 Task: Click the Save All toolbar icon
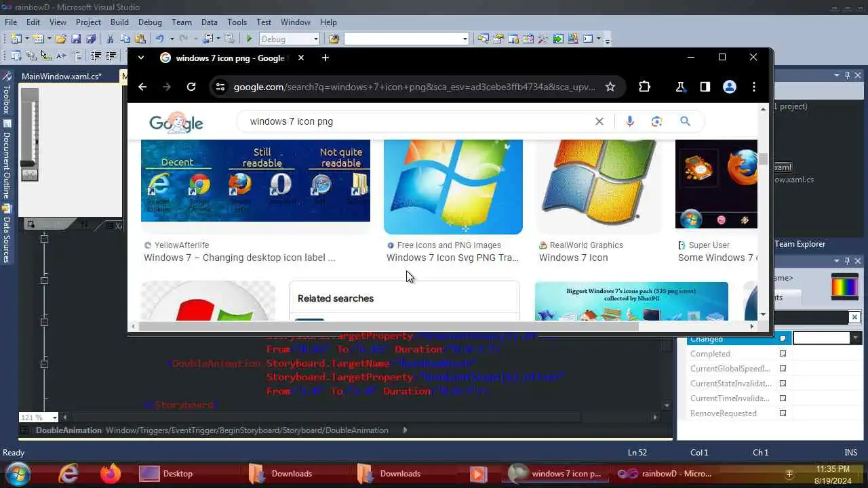(x=91, y=39)
